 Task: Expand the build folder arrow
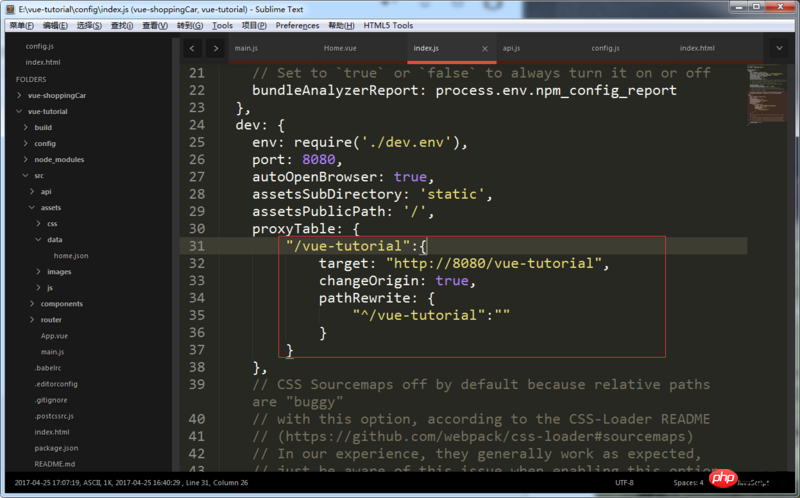pyautogui.click(x=26, y=127)
